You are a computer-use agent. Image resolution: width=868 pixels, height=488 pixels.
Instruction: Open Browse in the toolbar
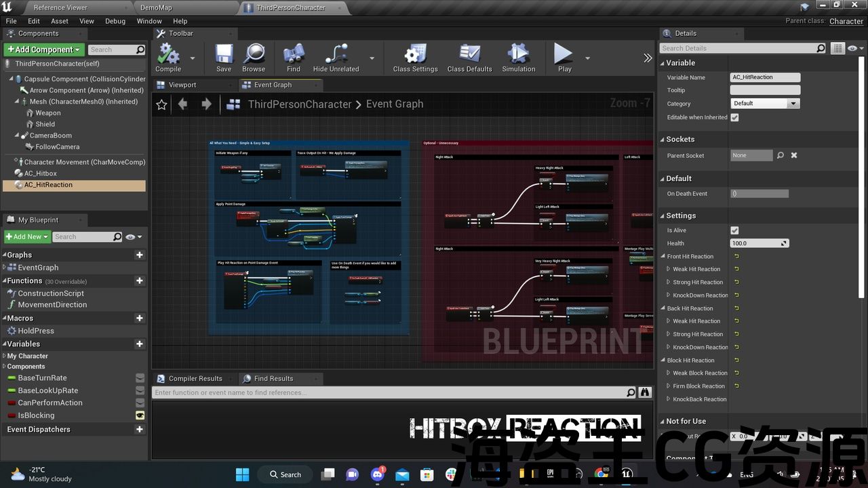(254, 57)
